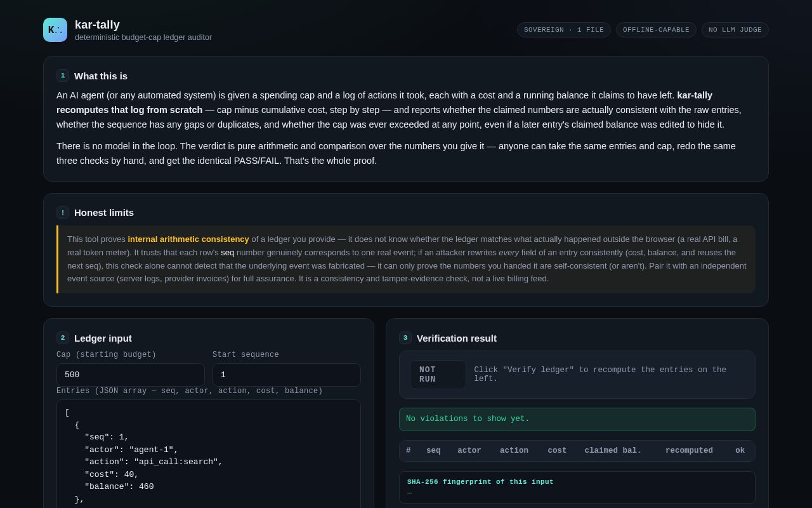Click the exclamation badge beside Honest limits
The image size is (812, 508).
pyautogui.click(x=63, y=213)
